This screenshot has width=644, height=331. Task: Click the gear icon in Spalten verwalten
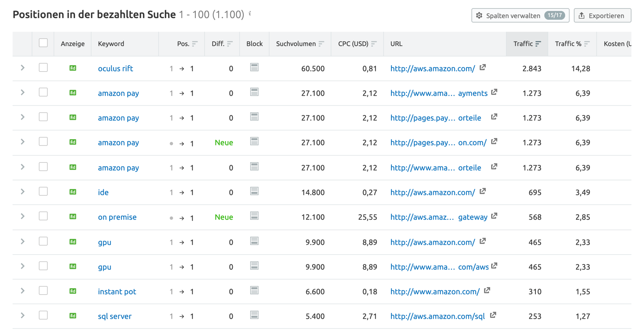[x=479, y=15]
